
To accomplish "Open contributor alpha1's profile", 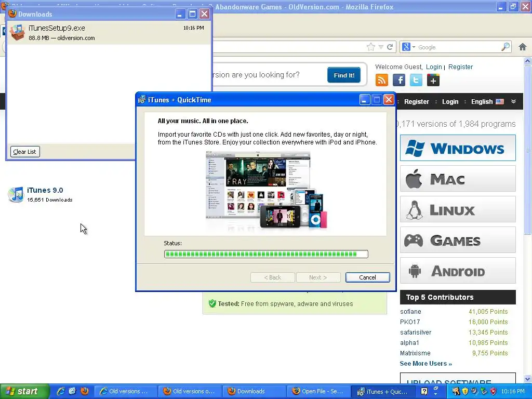I will point(409,343).
